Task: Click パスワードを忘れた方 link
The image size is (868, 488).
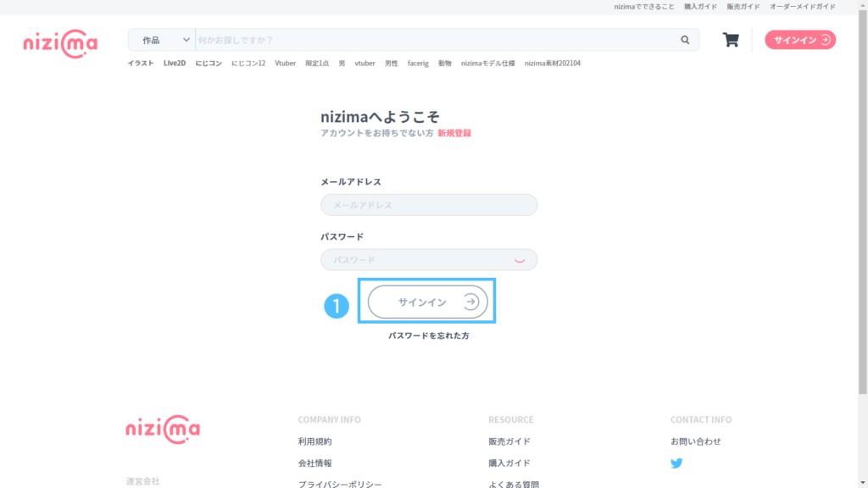Action: coord(428,335)
